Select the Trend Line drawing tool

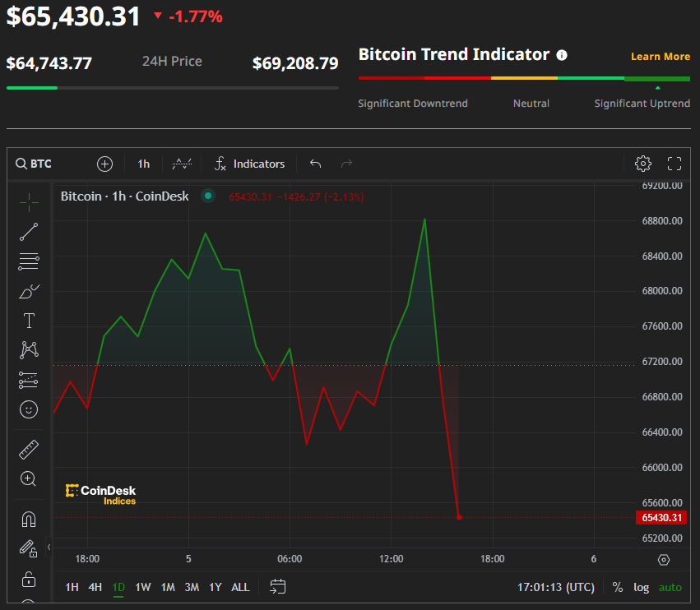coord(28,231)
